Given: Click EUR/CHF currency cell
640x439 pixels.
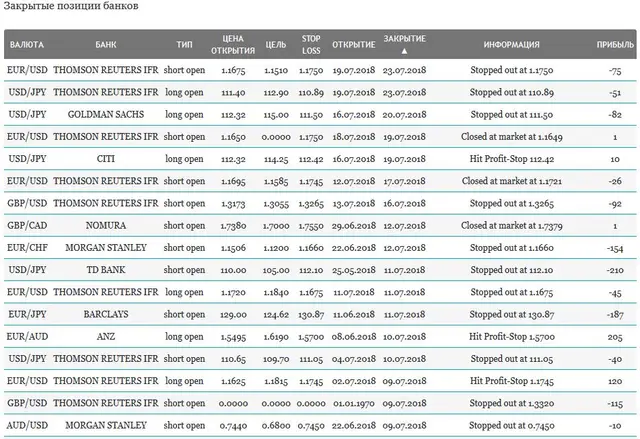Looking at the screenshot, I should pos(27,248).
